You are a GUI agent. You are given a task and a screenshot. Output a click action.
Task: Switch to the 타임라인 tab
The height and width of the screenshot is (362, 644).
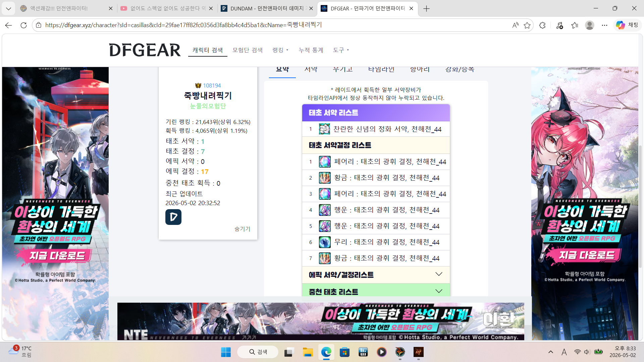tap(381, 69)
